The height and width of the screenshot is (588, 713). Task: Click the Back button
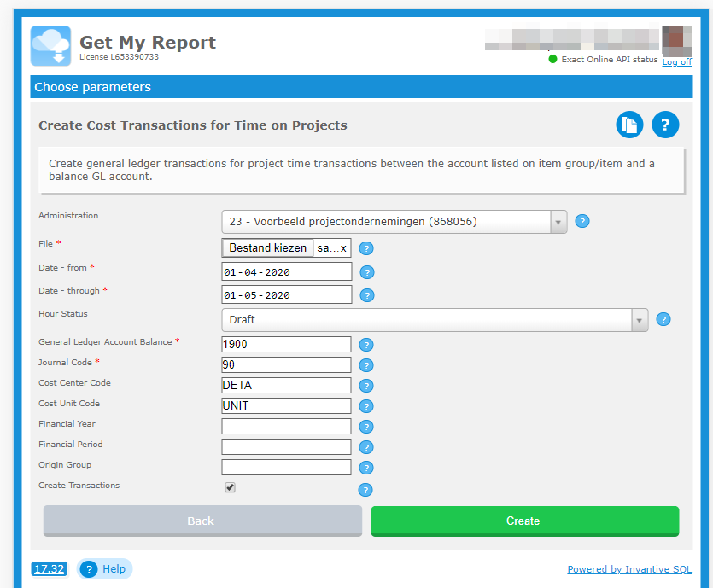pos(202,521)
